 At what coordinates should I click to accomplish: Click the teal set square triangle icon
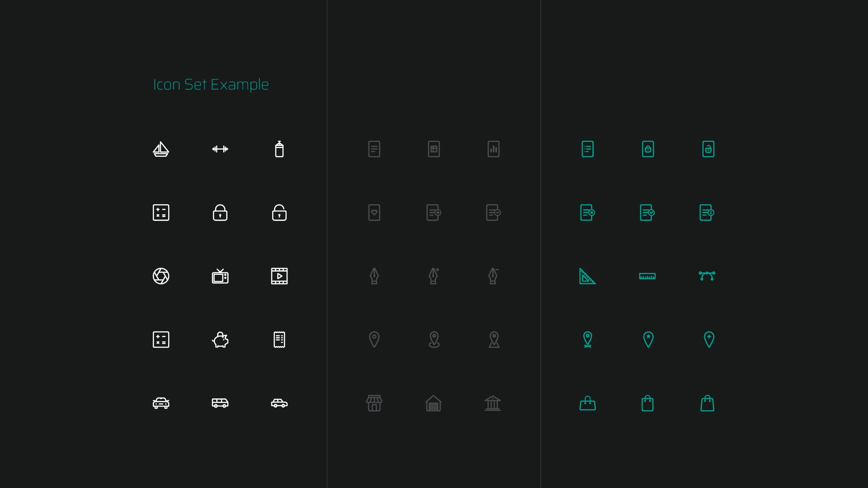point(587,276)
